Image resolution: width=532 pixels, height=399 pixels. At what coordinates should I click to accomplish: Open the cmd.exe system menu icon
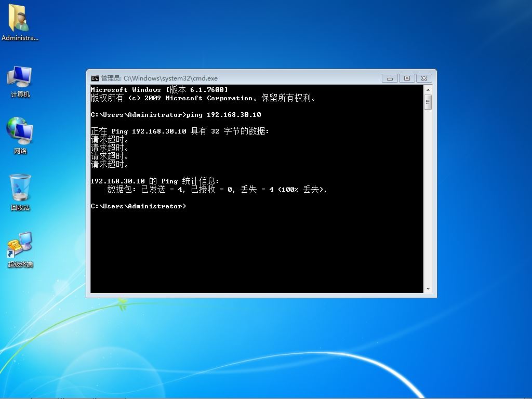point(95,78)
